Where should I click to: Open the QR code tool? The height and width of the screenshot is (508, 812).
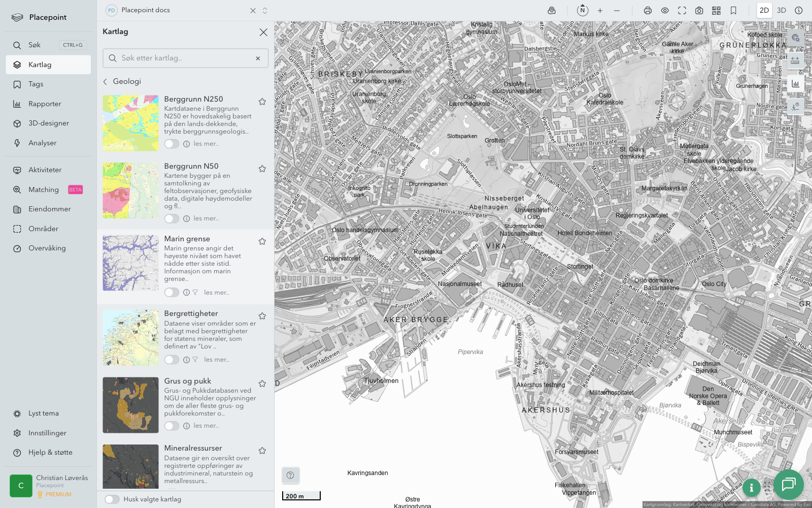coord(716,11)
